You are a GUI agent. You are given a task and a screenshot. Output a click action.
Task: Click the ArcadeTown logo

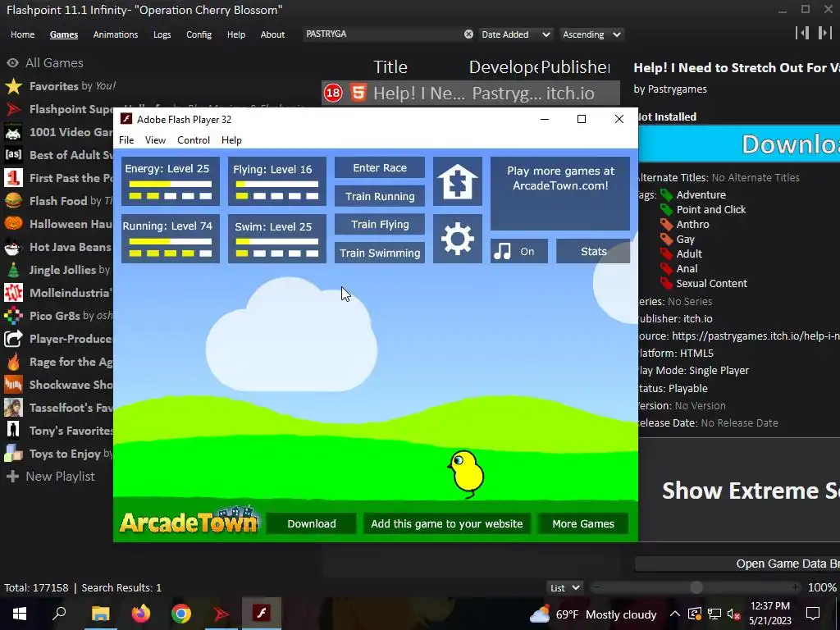(x=189, y=520)
